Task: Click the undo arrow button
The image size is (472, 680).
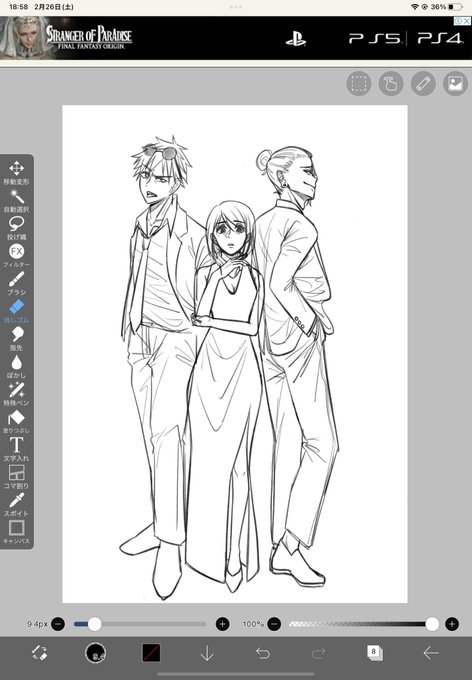Action: [263, 653]
